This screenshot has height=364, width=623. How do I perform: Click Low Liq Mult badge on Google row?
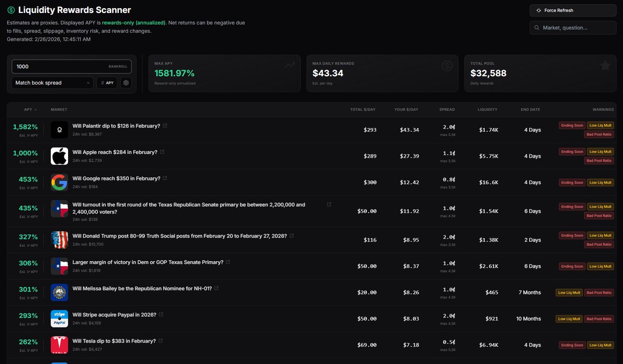pyautogui.click(x=600, y=183)
